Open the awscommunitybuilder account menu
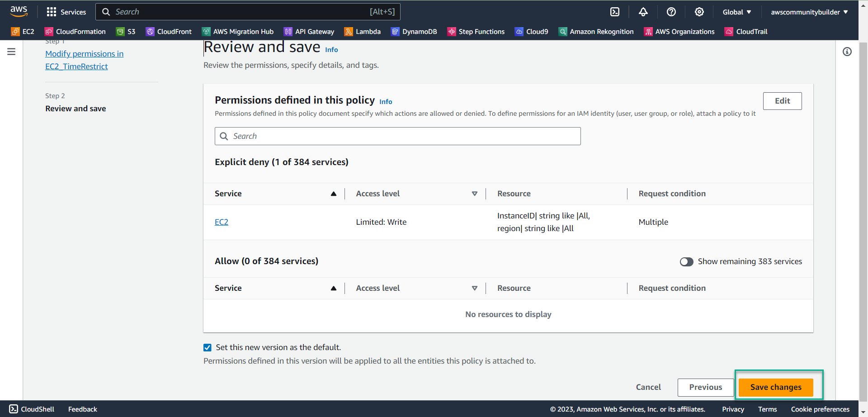The image size is (868, 417). [809, 12]
